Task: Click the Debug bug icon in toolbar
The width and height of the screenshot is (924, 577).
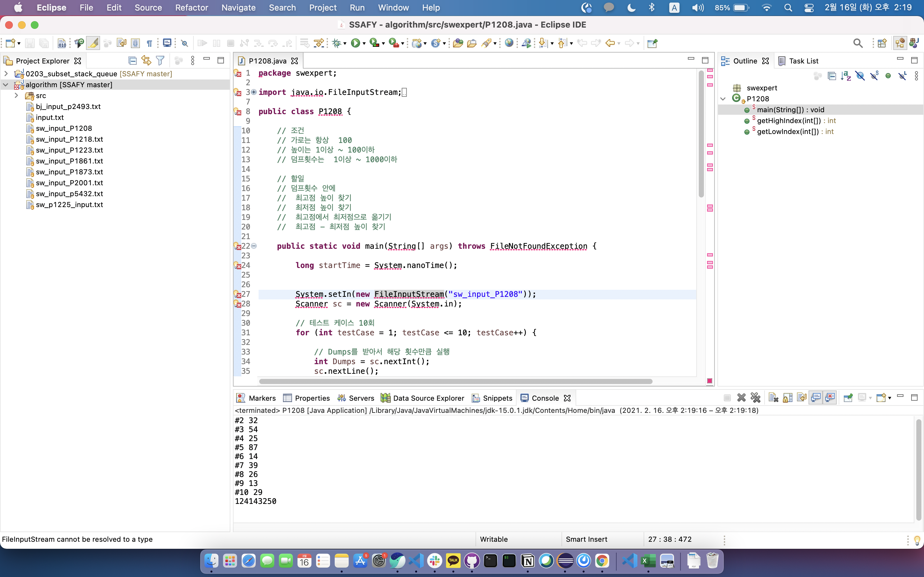Action: tap(336, 43)
